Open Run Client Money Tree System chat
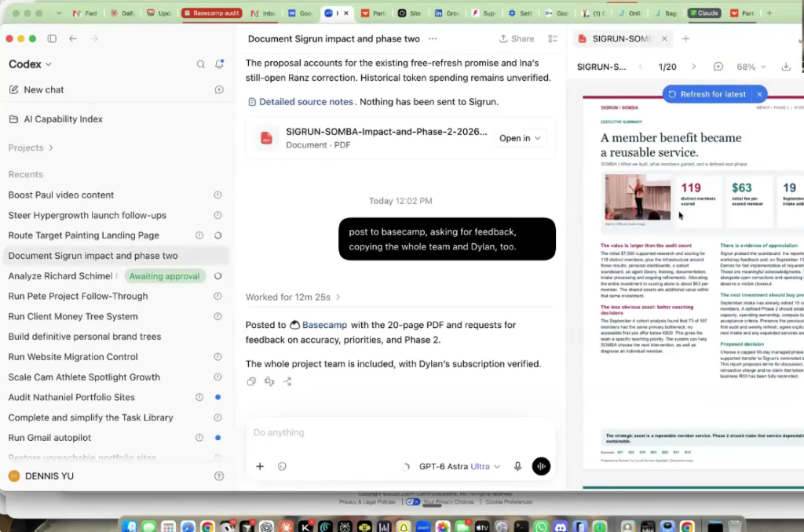Viewport: 804px width, 532px height. coord(115,317)
